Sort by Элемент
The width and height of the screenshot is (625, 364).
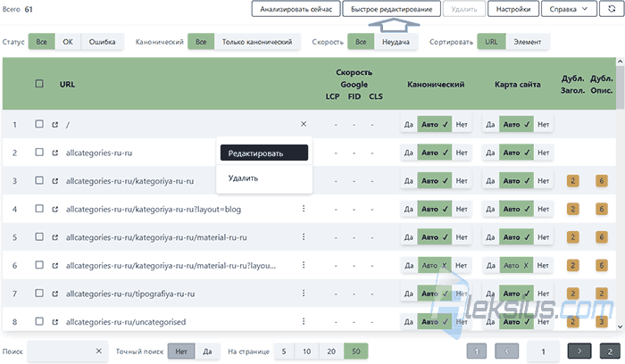[528, 42]
